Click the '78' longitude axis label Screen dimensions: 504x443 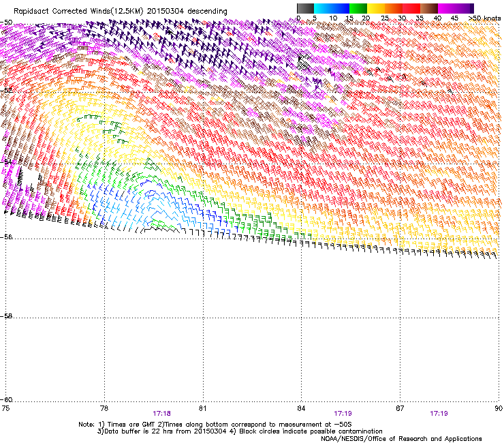click(104, 408)
